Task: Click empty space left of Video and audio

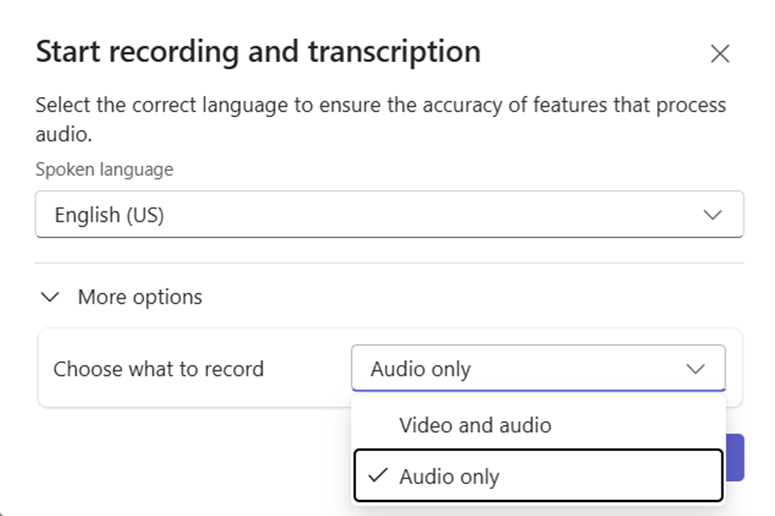Action: pyautogui.click(x=377, y=425)
